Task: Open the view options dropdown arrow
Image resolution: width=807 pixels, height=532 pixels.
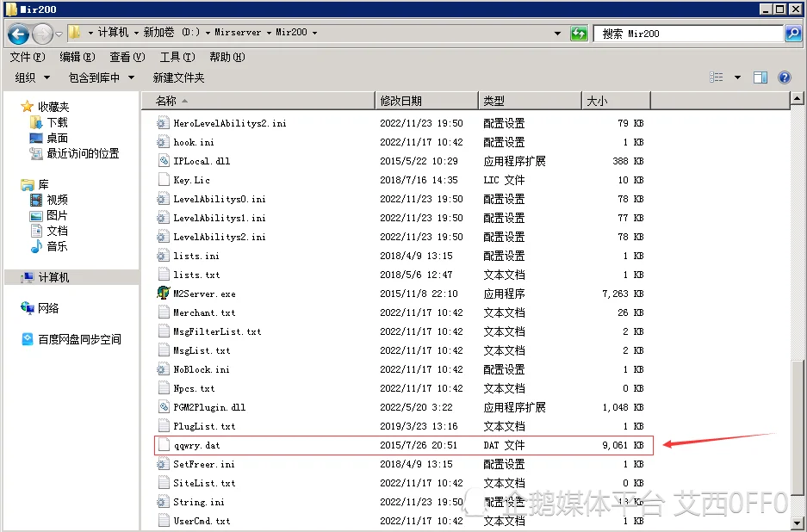Action: click(737, 77)
